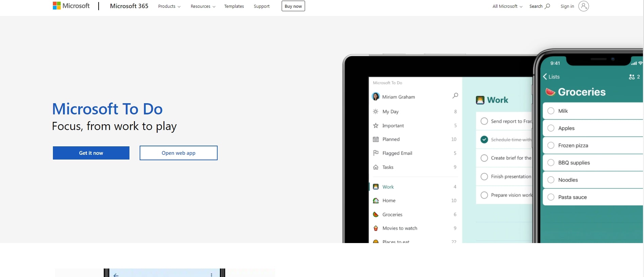
Task: Click the My Day sun icon
Action: [x=376, y=111]
